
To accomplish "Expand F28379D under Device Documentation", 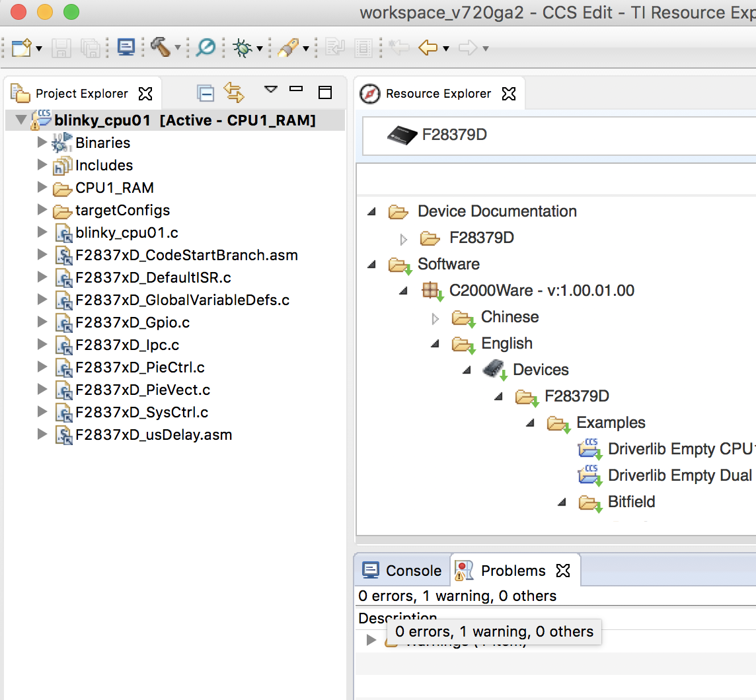I will [x=404, y=238].
